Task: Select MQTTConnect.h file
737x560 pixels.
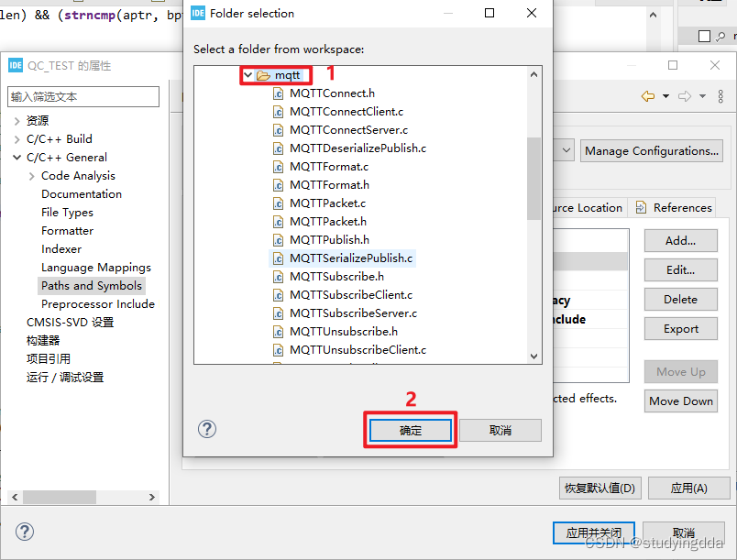Action: pos(332,93)
